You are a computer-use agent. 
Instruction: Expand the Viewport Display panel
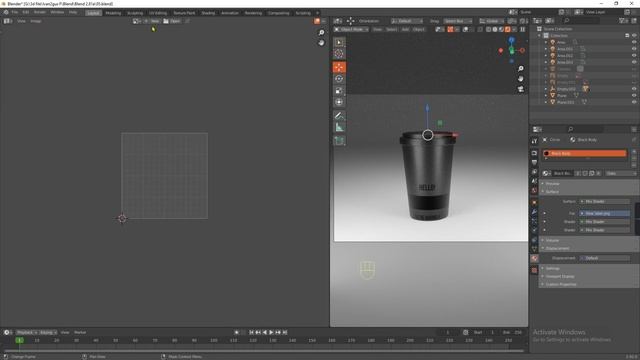[560, 276]
